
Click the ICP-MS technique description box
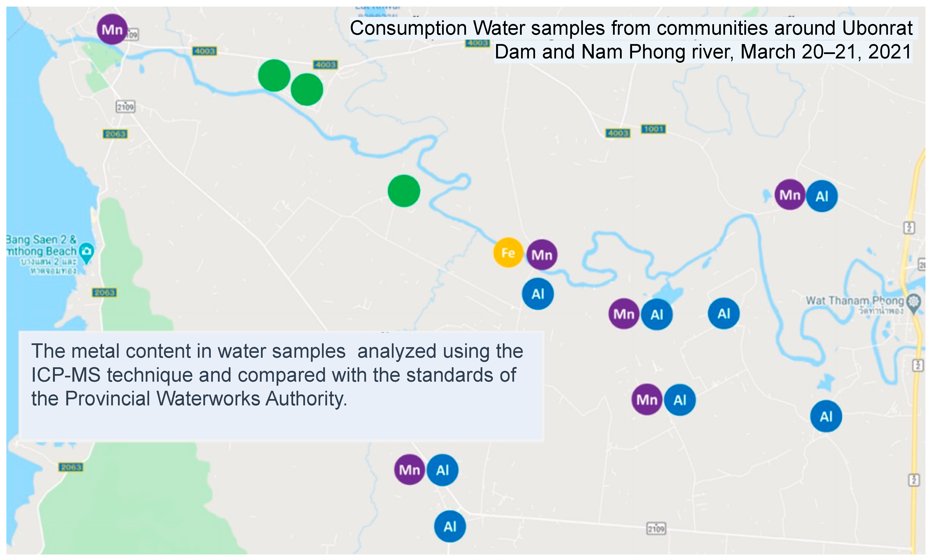pos(281,385)
